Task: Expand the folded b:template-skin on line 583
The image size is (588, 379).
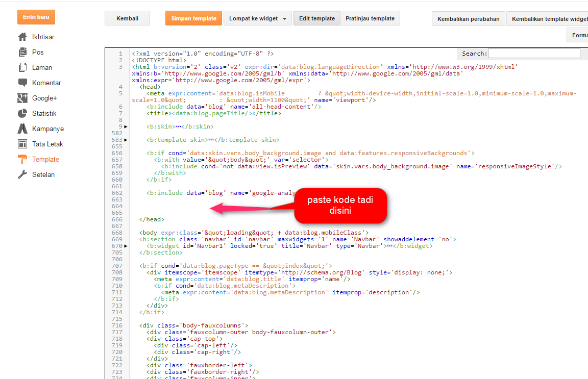Action: click(126, 140)
